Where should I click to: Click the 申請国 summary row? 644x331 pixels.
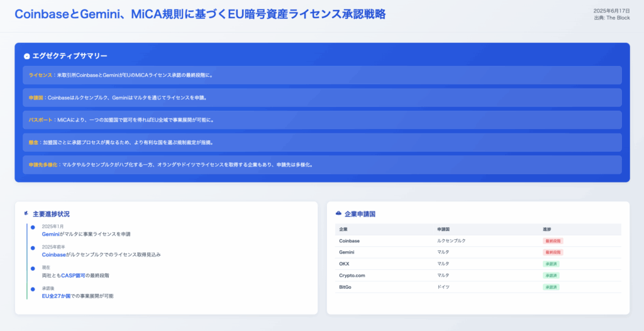[x=322, y=98]
